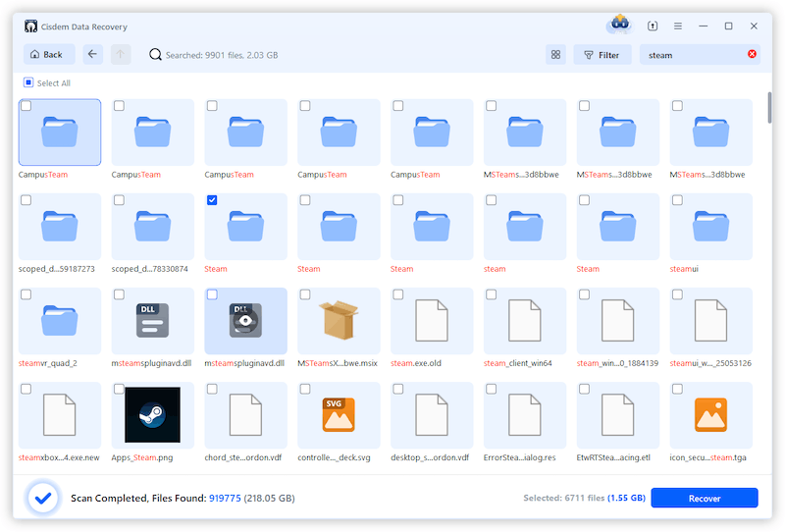The image size is (785, 532).
Task: Go back with the left arrow button
Action: (x=92, y=54)
